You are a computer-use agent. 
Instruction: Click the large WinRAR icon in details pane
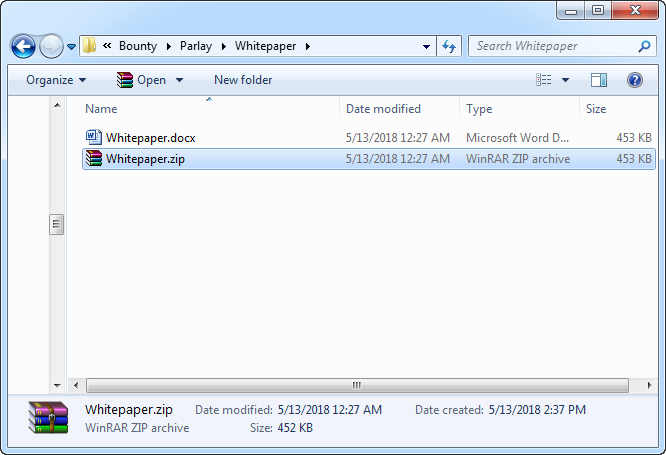(x=48, y=418)
